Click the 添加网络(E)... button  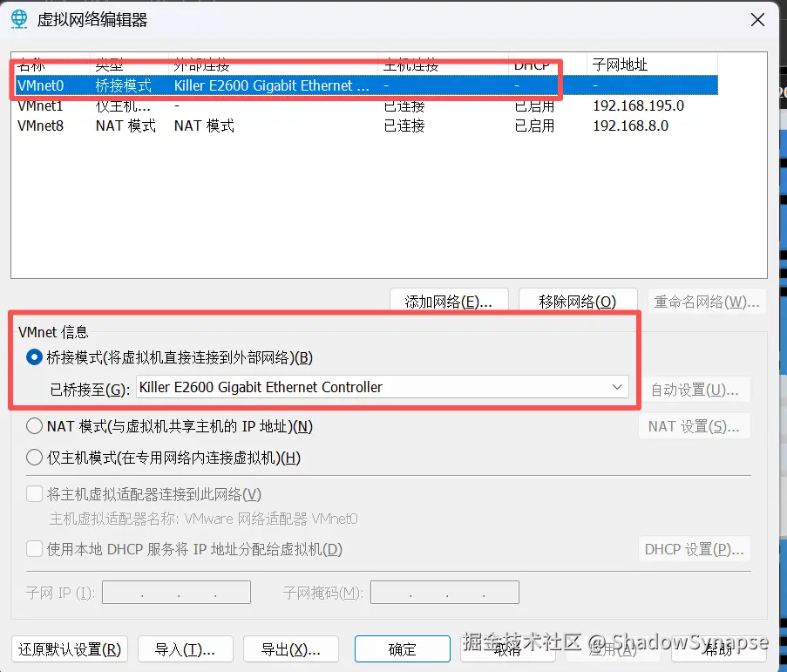(449, 301)
